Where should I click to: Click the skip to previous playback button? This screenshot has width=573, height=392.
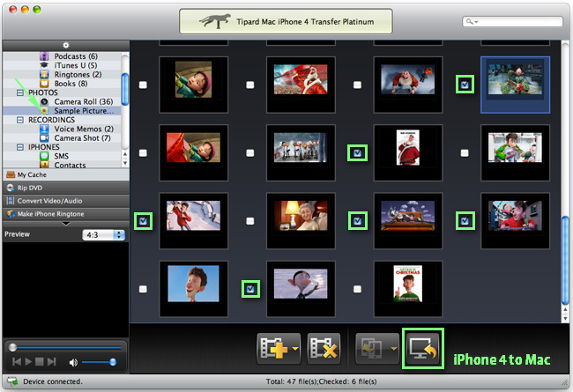[x=17, y=362]
